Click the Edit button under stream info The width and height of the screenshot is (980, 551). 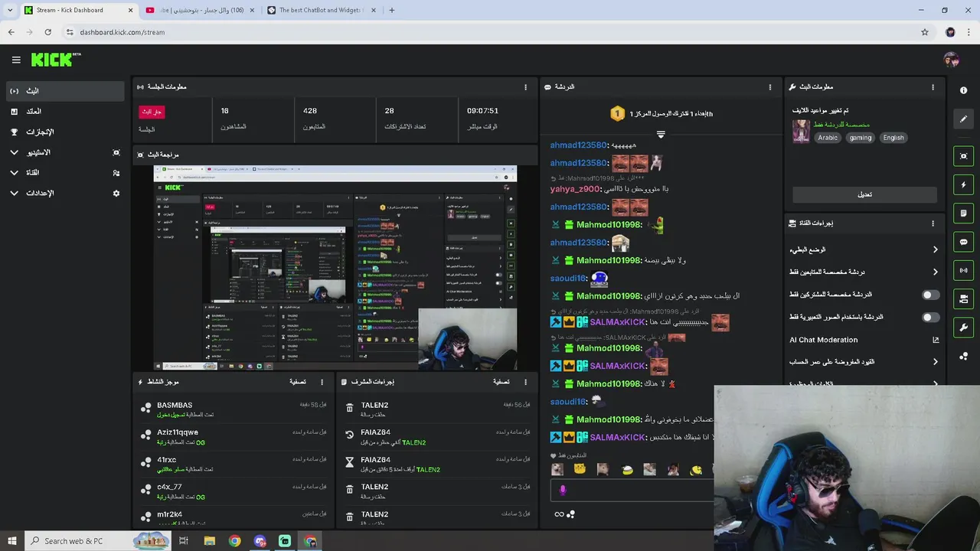pyautogui.click(x=864, y=194)
